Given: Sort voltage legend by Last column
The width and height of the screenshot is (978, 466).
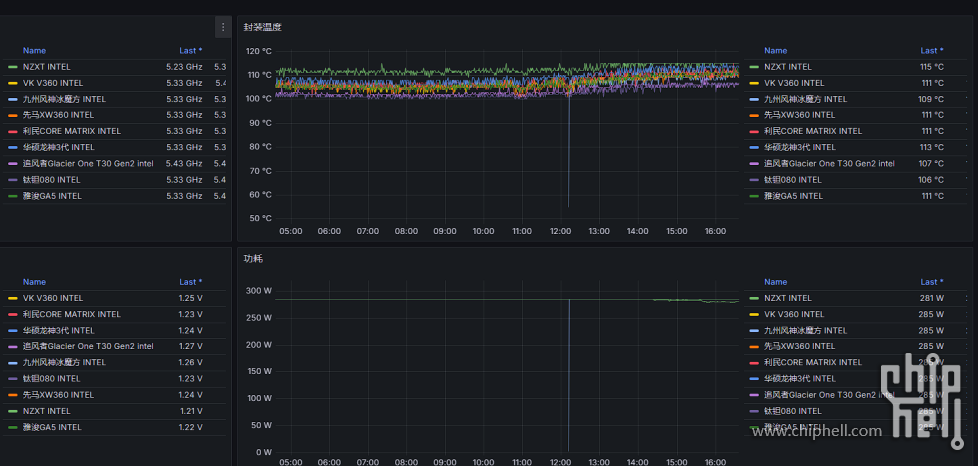Looking at the screenshot, I should point(190,282).
